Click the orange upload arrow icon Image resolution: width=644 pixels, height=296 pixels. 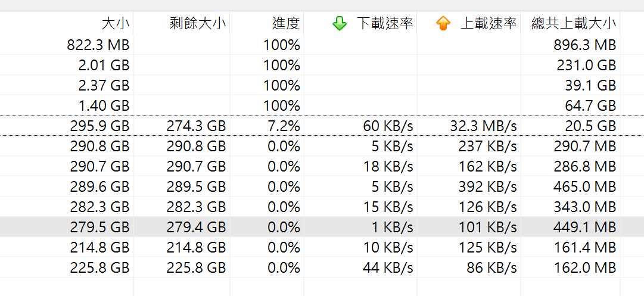pos(443,24)
